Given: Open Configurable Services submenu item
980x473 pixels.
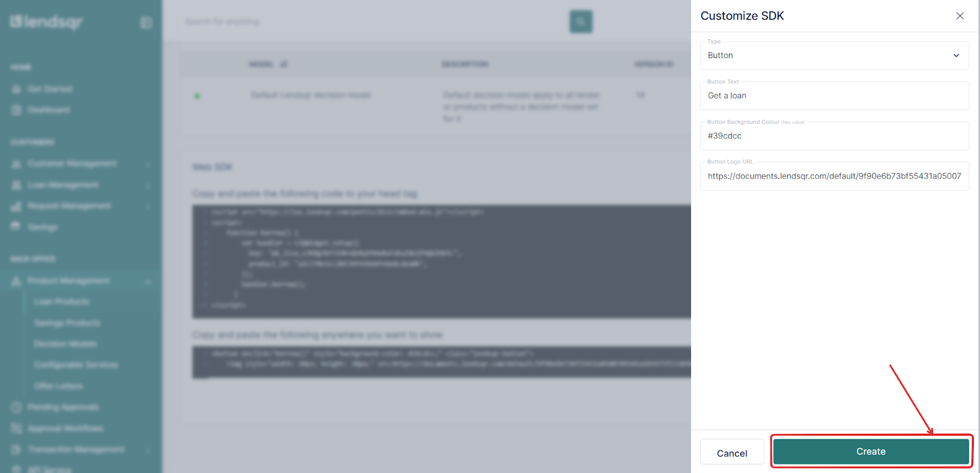Looking at the screenshot, I should tap(76, 365).
